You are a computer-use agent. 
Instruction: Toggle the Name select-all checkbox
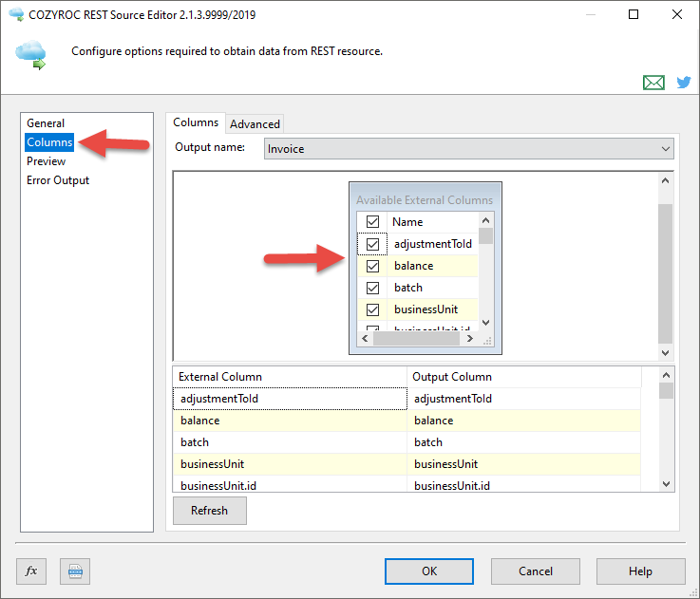pyautogui.click(x=372, y=222)
